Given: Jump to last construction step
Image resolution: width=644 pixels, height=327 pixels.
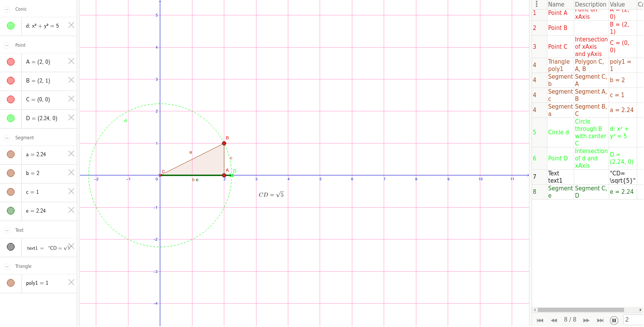Looking at the screenshot, I should coord(600,320).
